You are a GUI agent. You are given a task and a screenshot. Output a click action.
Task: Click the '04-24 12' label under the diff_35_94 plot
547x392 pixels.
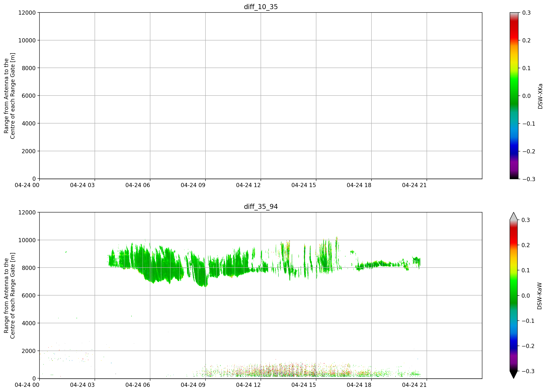(249, 385)
